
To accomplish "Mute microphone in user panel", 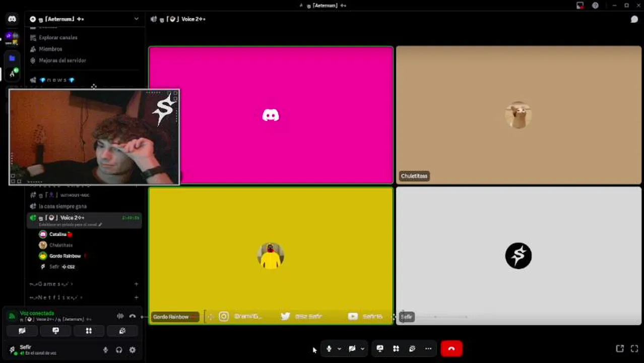I will [x=105, y=350].
